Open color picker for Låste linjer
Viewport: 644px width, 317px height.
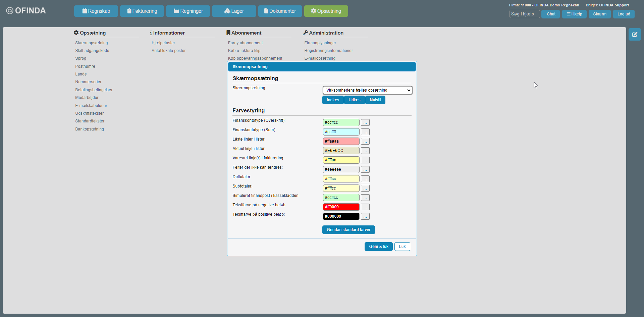365,142
